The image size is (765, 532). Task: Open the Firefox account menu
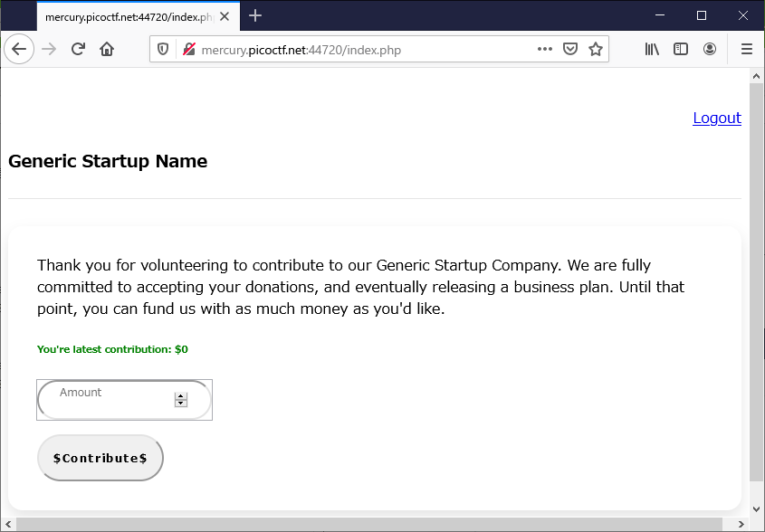pyautogui.click(x=710, y=50)
